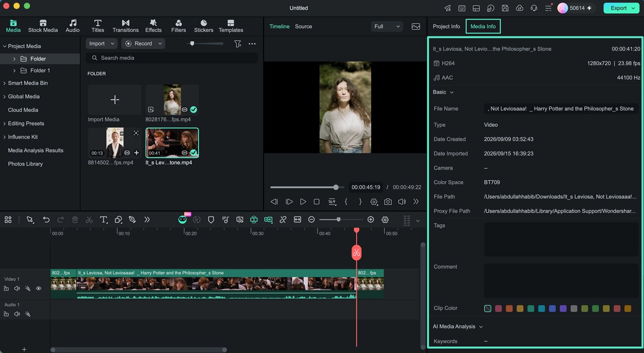Switch to the Audio tab
This screenshot has height=353, width=644.
[73, 26]
